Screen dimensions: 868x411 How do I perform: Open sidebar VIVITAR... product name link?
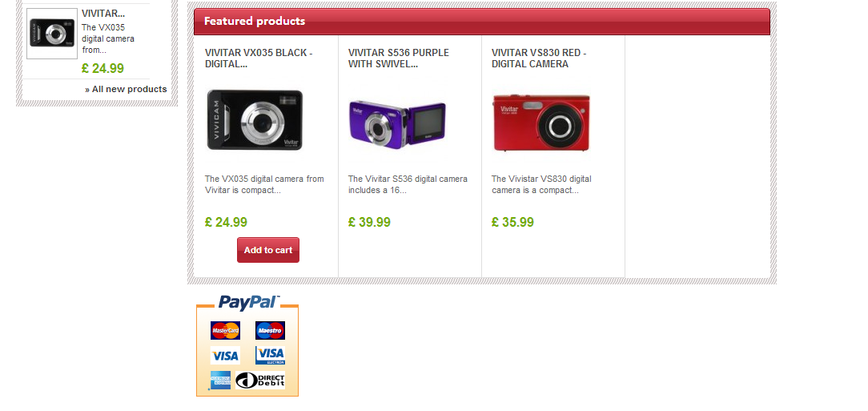tap(103, 14)
